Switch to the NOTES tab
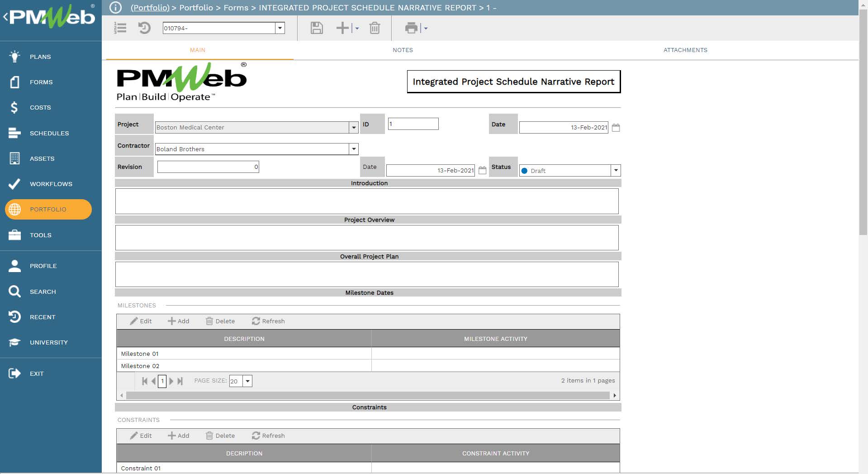This screenshot has height=474, width=868. [x=403, y=50]
